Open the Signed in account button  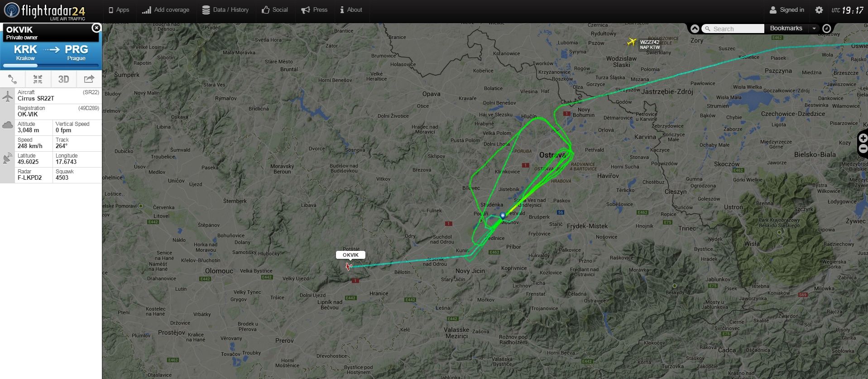coord(787,10)
